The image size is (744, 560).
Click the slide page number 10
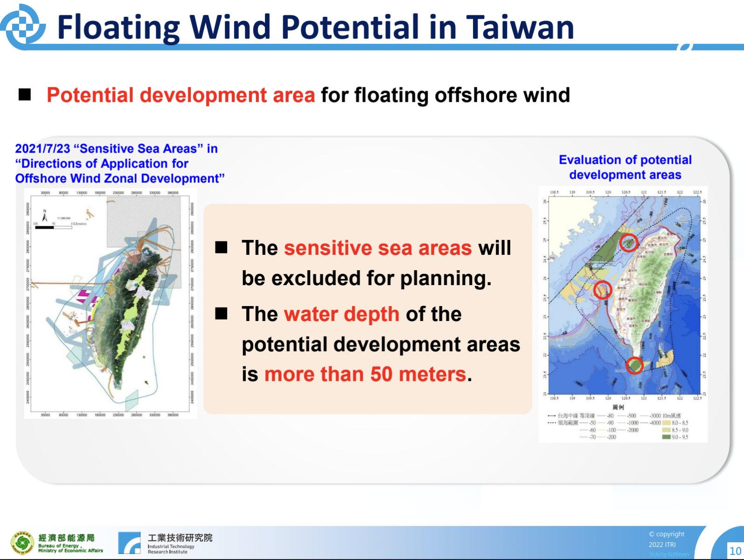pyautogui.click(x=736, y=551)
